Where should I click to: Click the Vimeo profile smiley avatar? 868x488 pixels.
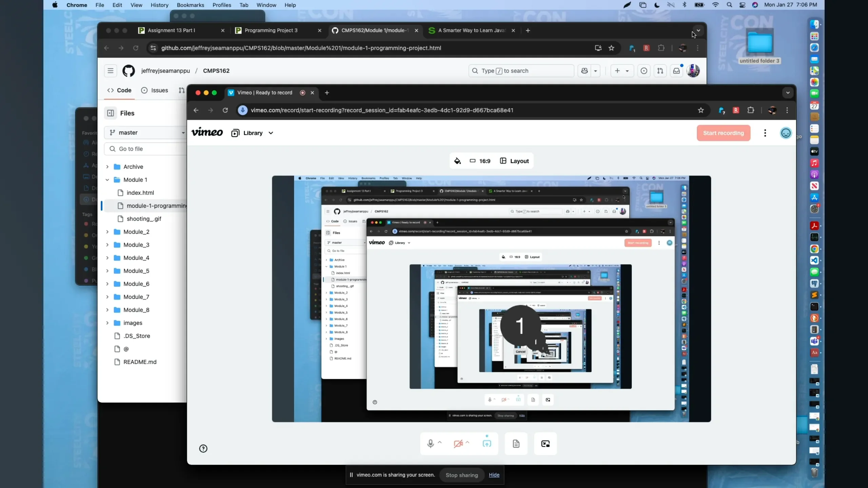tap(786, 133)
